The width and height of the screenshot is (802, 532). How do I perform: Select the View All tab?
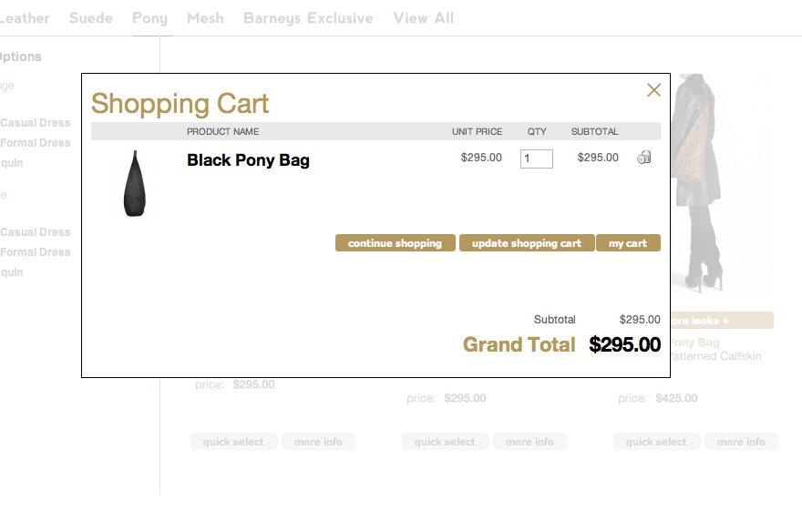point(423,18)
